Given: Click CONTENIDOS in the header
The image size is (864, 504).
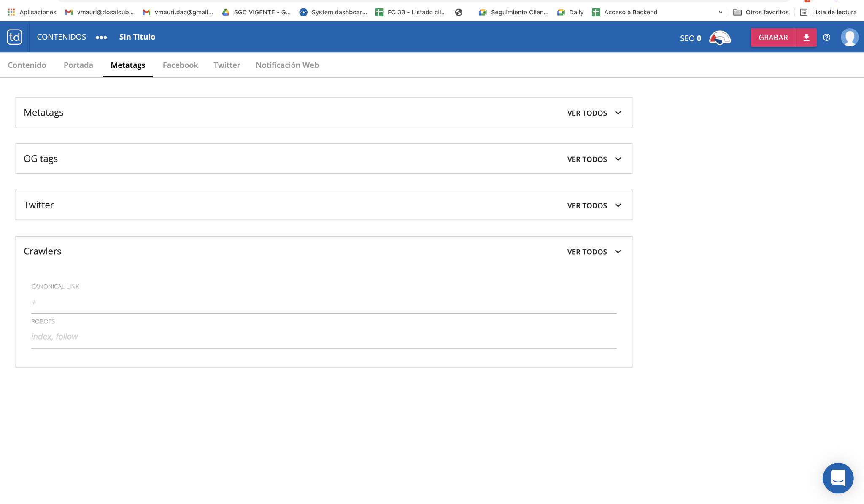Looking at the screenshot, I should [62, 37].
